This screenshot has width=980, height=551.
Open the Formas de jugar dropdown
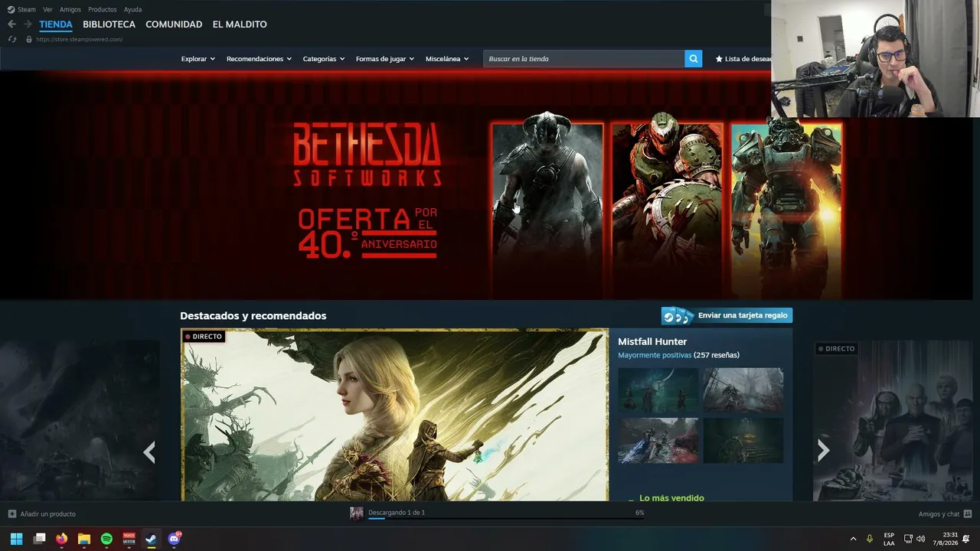[385, 59]
